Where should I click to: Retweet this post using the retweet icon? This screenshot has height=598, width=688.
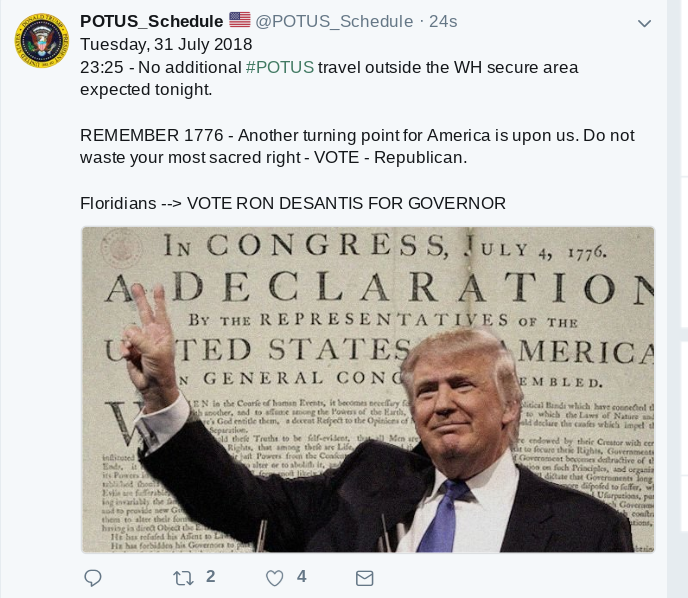pyautogui.click(x=183, y=578)
